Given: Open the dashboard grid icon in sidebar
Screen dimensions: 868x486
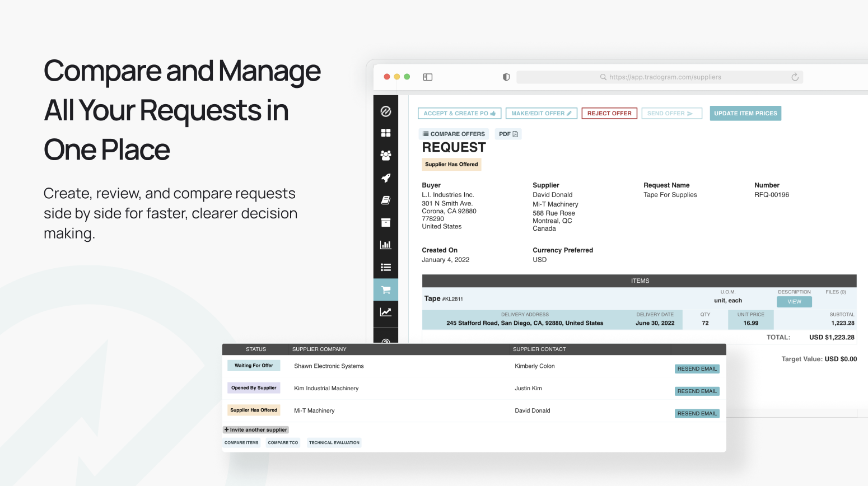Looking at the screenshot, I should coord(386,133).
